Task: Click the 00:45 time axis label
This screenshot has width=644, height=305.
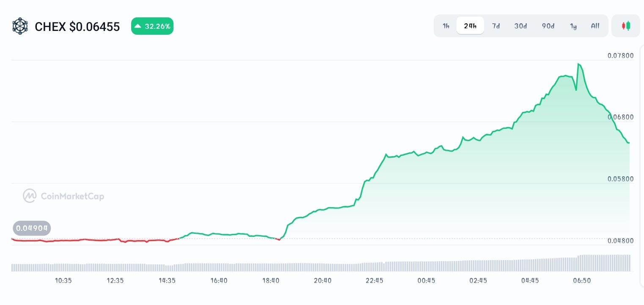Action: (x=426, y=280)
